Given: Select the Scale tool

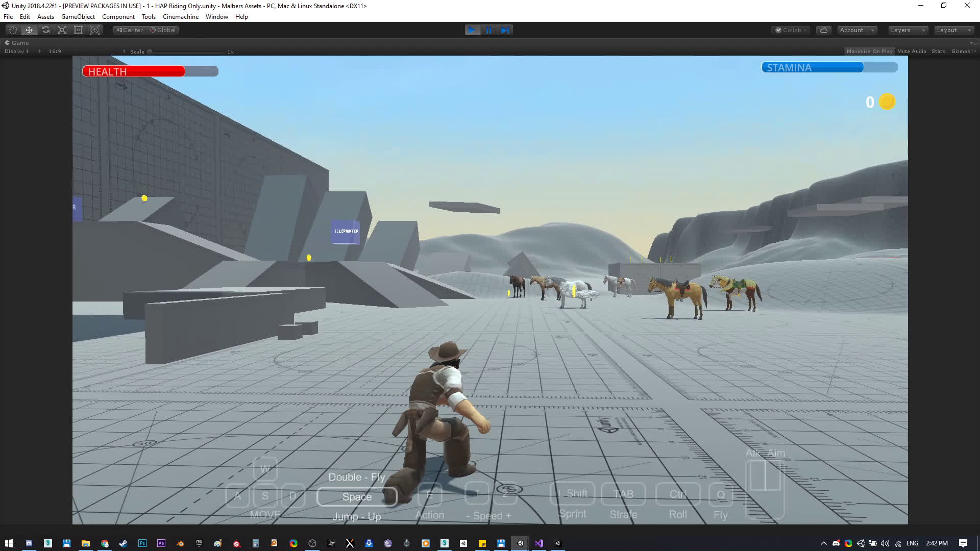Looking at the screenshot, I should [x=62, y=30].
